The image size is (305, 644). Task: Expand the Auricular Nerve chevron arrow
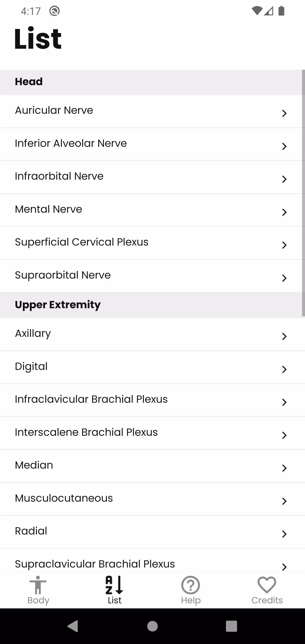coord(284,113)
